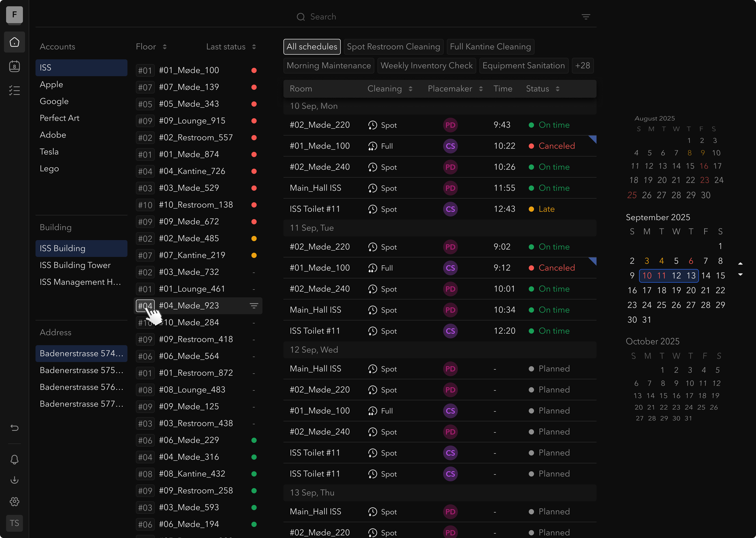Select the Spot Restroom Cleaning tab
This screenshot has width=756, height=538.
(x=393, y=47)
